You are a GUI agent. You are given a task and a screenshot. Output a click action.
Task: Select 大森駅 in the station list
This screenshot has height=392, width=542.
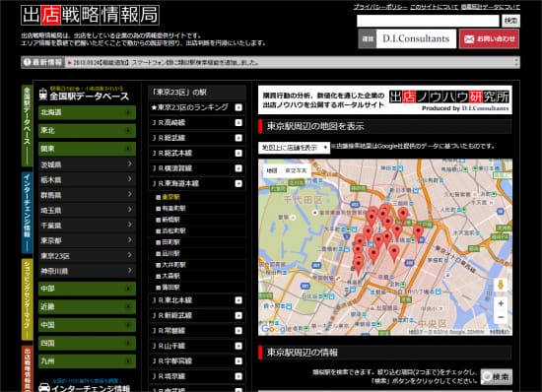pyautogui.click(x=170, y=276)
